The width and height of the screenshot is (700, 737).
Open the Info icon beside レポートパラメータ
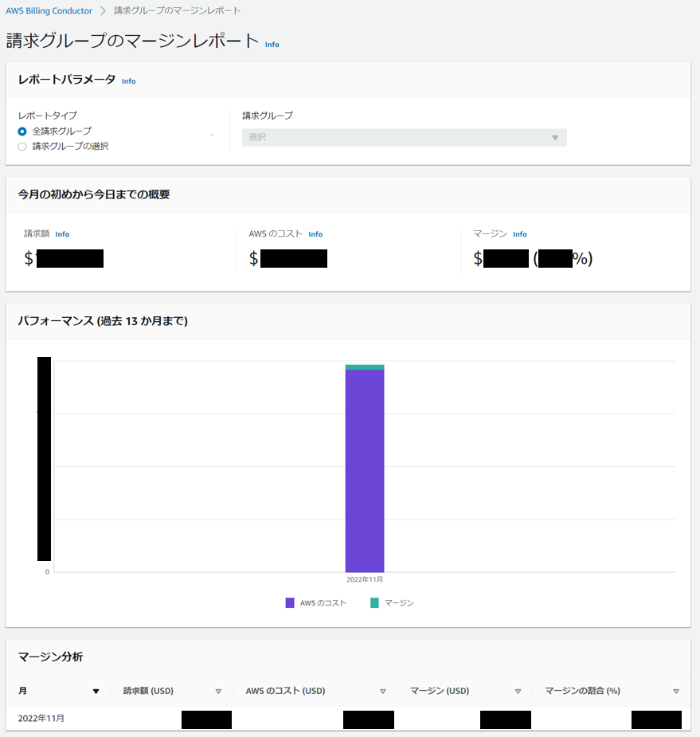click(128, 80)
